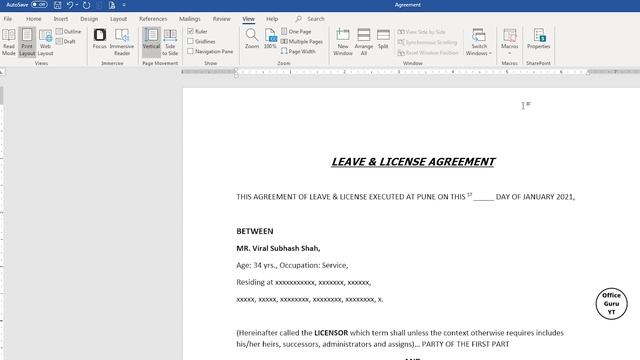Enable the Navigation Pane checkbox
Screen dimensions: 640x360
pos(190,51)
